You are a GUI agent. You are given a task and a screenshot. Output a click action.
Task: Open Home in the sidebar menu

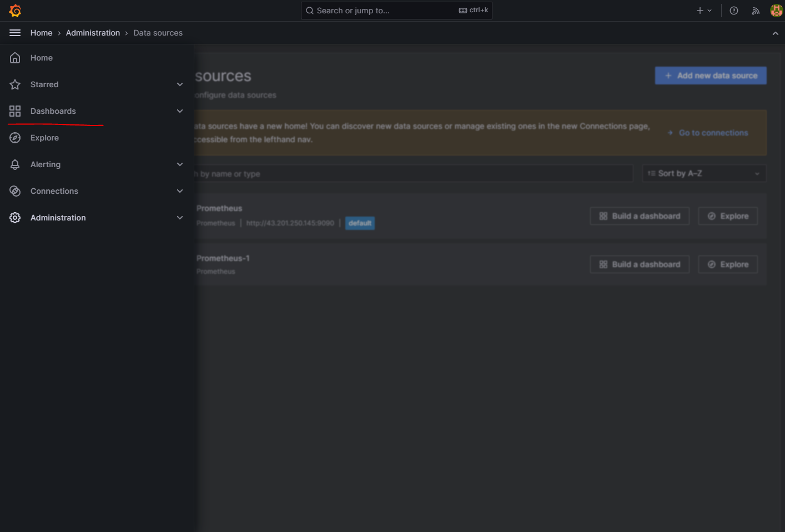click(x=42, y=58)
